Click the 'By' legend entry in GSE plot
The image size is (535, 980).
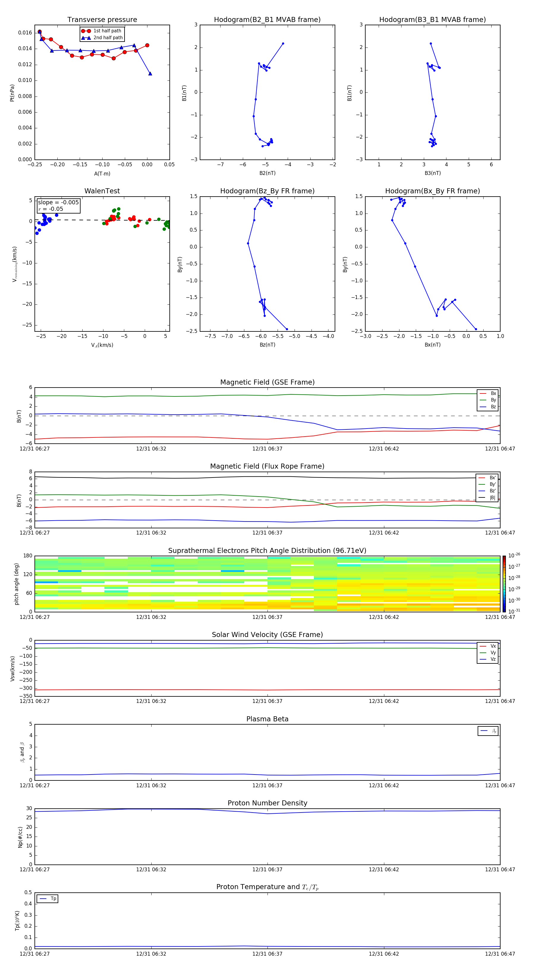pyautogui.click(x=488, y=400)
